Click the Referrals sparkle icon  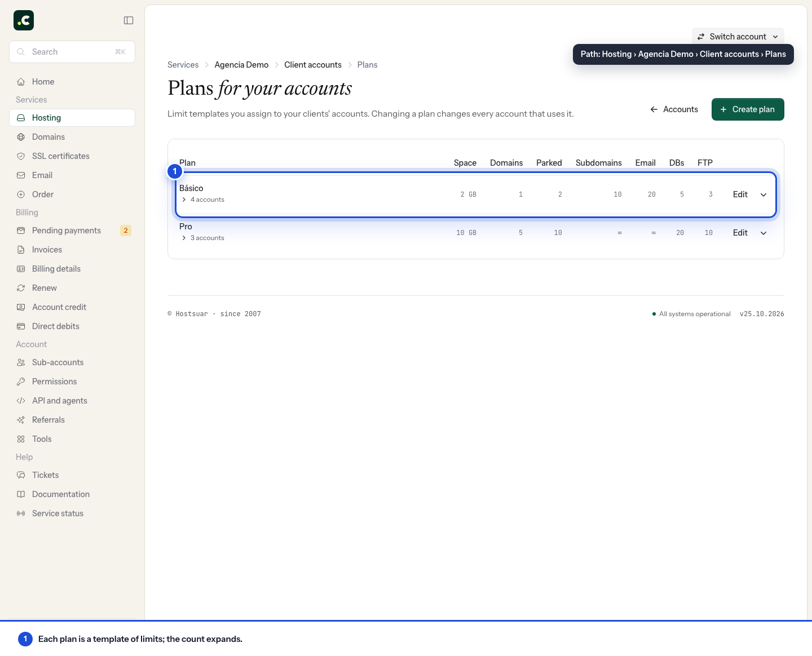point(21,420)
